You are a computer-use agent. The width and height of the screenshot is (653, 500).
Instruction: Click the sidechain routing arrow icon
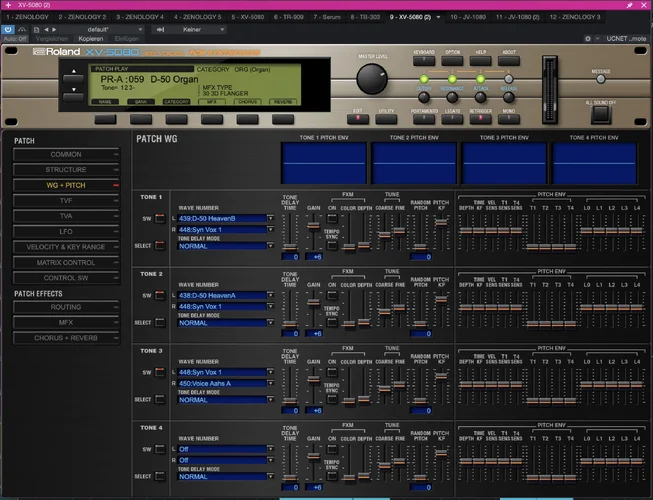160,30
